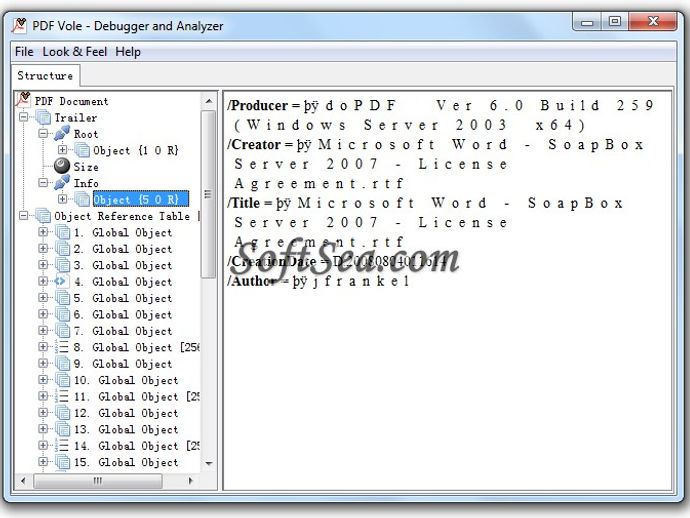690x518 pixels.
Task: Click the Object {1 0 R} icon
Action: [x=82, y=150]
